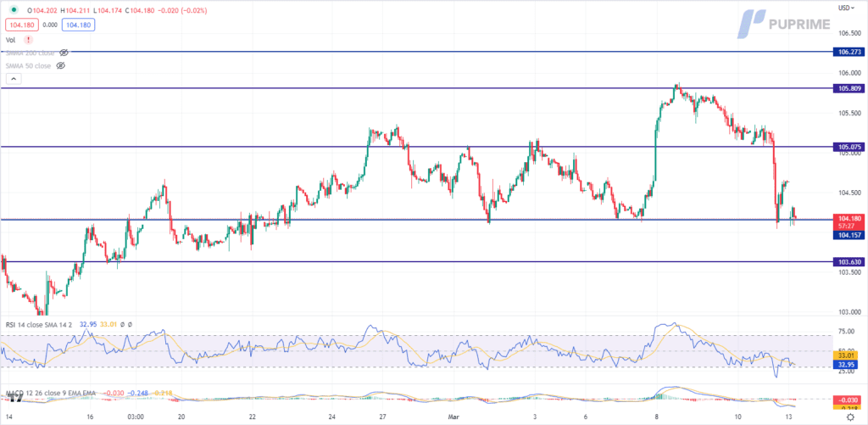Image resolution: width=868 pixels, height=425 pixels.
Task: Click the 106.273 price line label
Action: pos(848,52)
